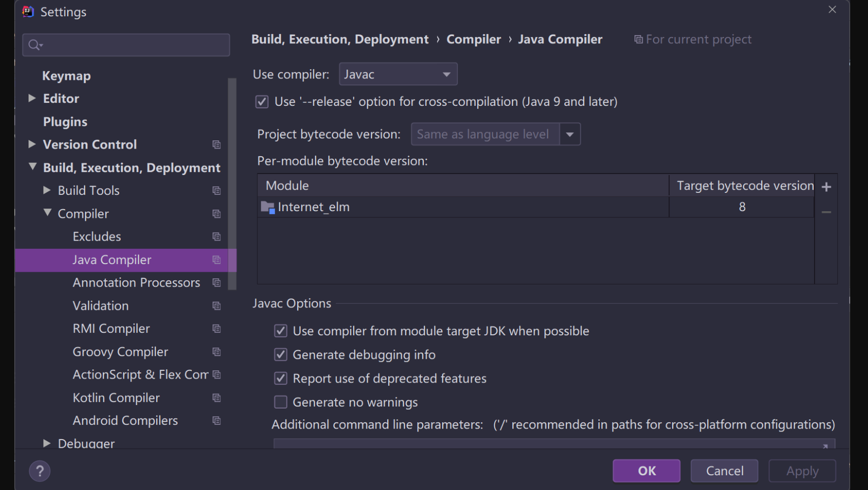Image resolution: width=868 pixels, height=490 pixels.
Task: Click the project-level icon beside ActionScript & Flex Compiler
Action: pyautogui.click(x=217, y=375)
